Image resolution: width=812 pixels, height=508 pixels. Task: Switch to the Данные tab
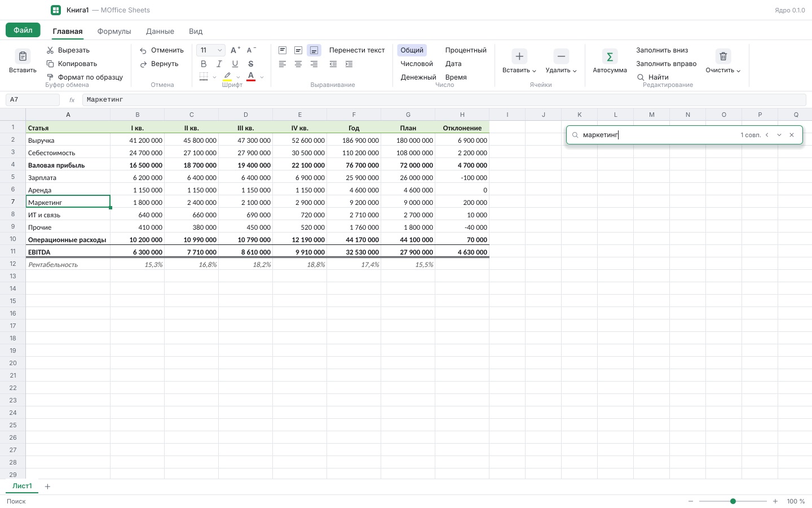coord(160,32)
